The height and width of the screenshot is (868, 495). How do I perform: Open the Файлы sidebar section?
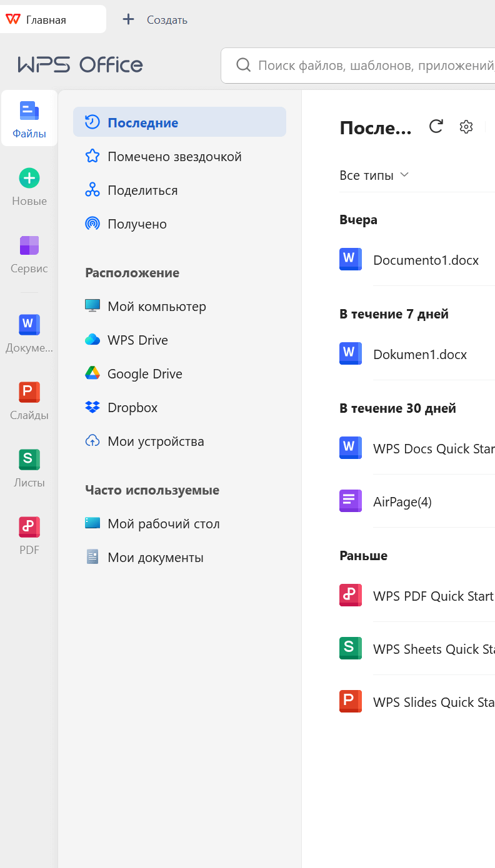pos(29,119)
